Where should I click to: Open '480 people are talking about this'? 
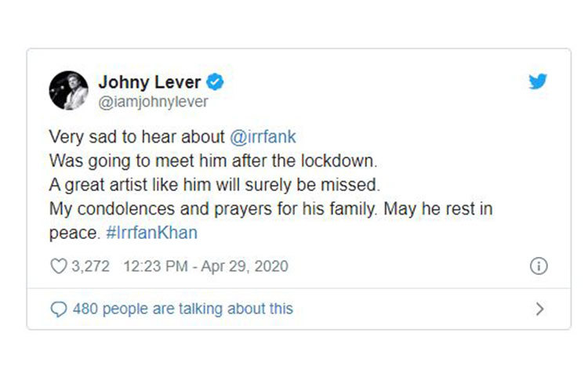(183, 309)
